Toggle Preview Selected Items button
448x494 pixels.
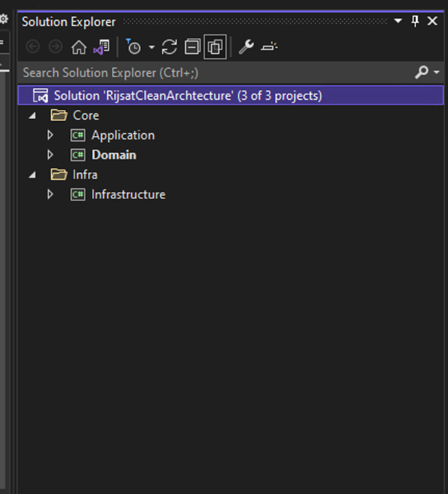pos(269,47)
